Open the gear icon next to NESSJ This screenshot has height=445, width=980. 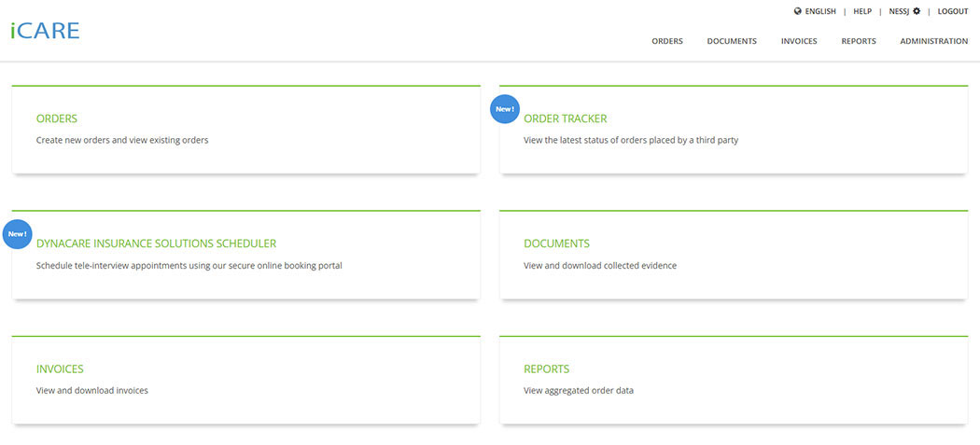click(x=917, y=11)
